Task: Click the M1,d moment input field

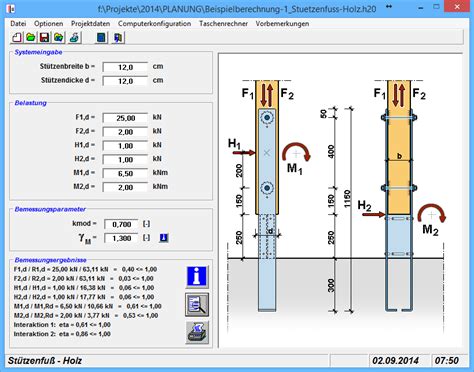Action: (125, 173)
